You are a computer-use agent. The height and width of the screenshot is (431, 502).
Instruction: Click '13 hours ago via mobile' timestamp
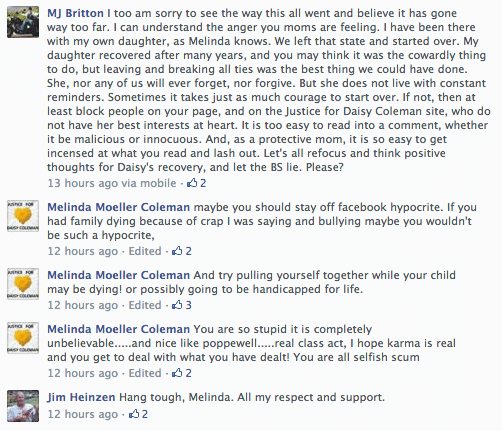(112, 183)
